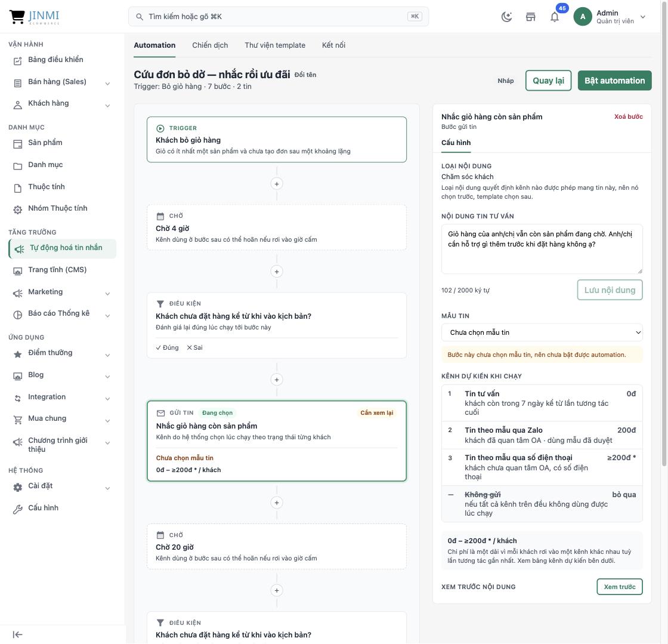
Task: Add step after Nhắc giỏ hàng block
Action: [x=277, y=503]
